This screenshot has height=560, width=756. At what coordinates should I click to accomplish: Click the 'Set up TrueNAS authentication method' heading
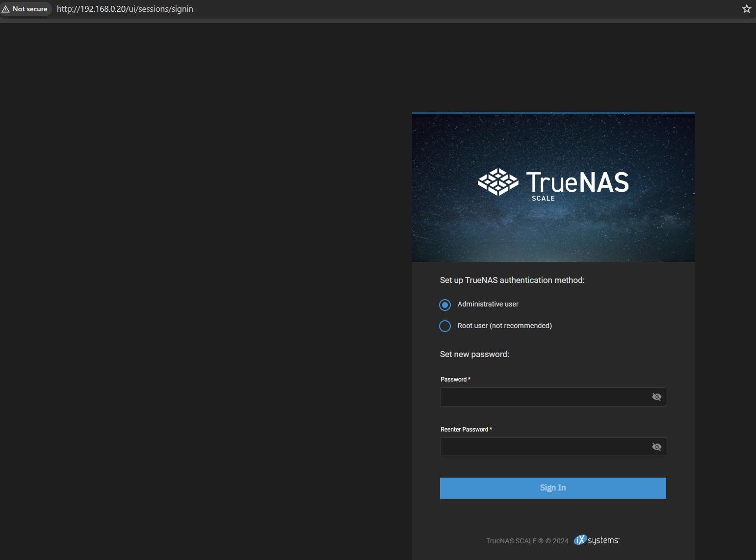click(512, 280)
